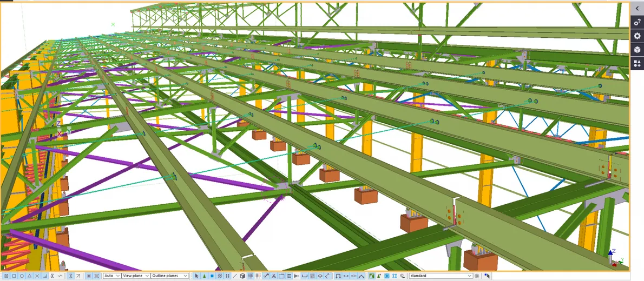Click the diagonal arrow snap icon
This screenshot has width=644, height=281.
tap(78, 276)
